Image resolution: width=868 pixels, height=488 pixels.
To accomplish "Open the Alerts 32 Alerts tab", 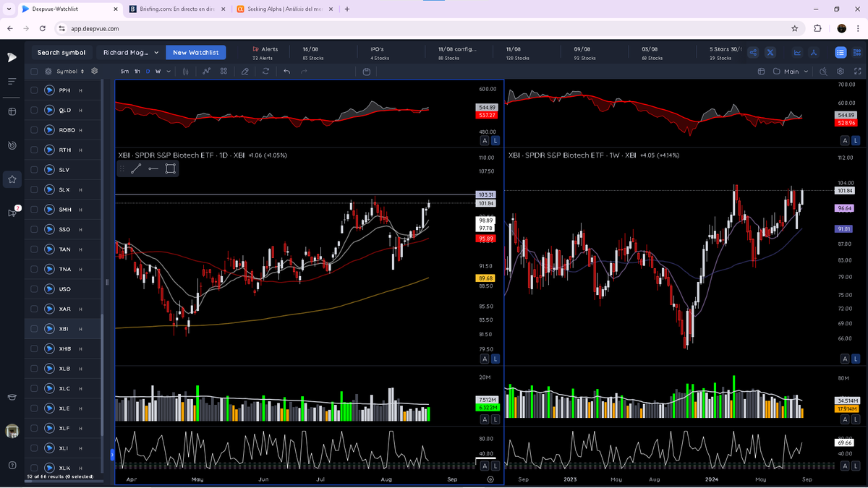I will pos(264,53).
